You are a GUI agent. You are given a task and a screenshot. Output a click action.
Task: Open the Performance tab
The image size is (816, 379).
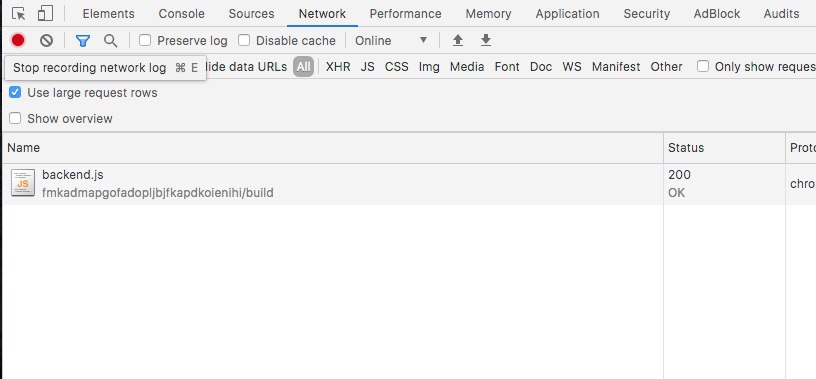pyautogui.click(x=405, y=14)
